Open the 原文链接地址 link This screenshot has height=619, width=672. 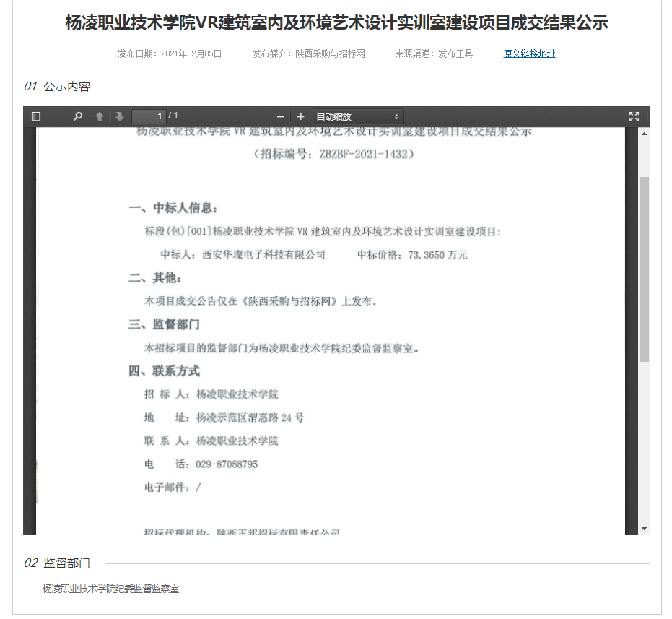click(x=529, y=53)
